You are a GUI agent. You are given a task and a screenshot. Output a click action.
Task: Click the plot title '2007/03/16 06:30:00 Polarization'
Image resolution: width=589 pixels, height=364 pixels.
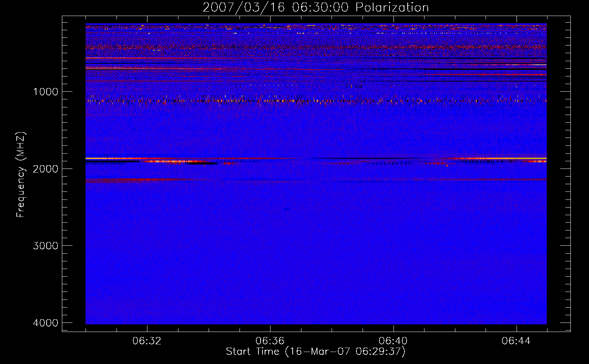(x=316, y=7)
